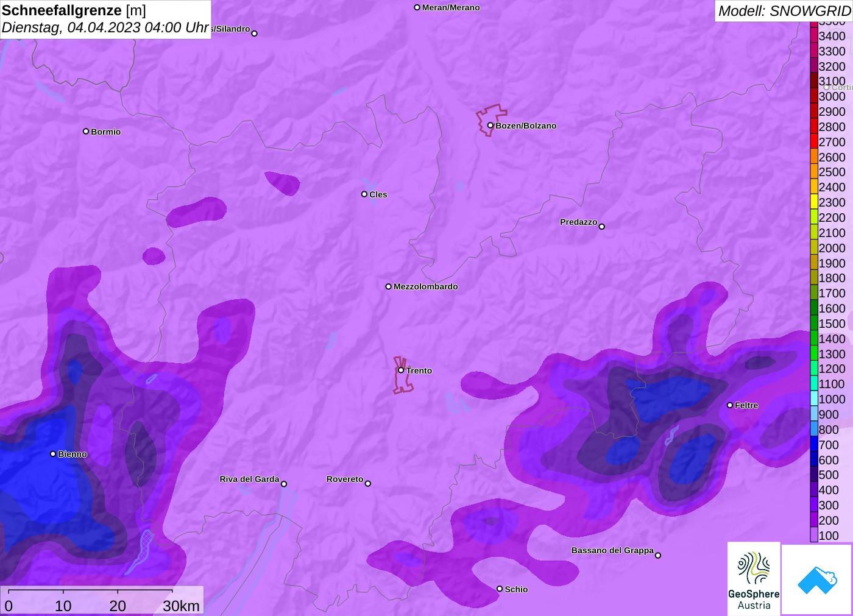Click the 700 m blue legend swatch
This screenshot has height=616, width=853.
pos(814,444)
